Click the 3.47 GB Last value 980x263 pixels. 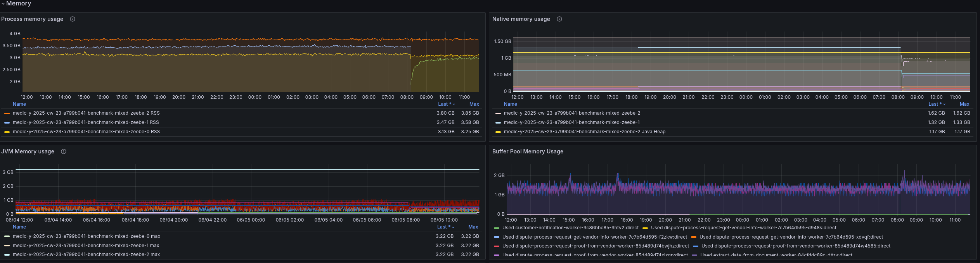[445, 122]
